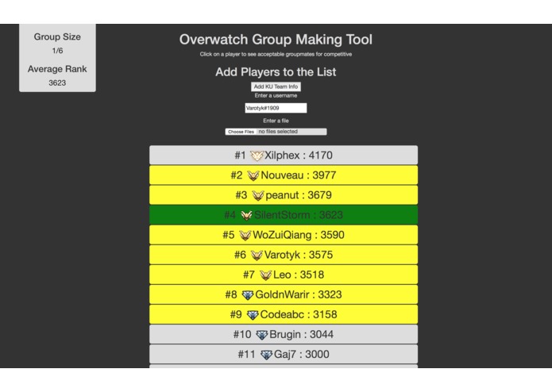
Task: Click the groupmates instruction subtitle
Action: (276, 54)
